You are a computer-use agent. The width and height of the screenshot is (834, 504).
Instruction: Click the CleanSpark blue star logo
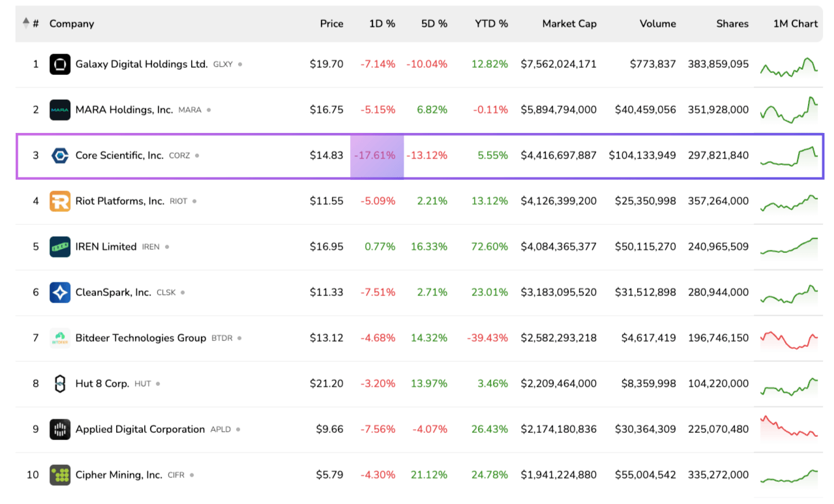pos(60,293)
